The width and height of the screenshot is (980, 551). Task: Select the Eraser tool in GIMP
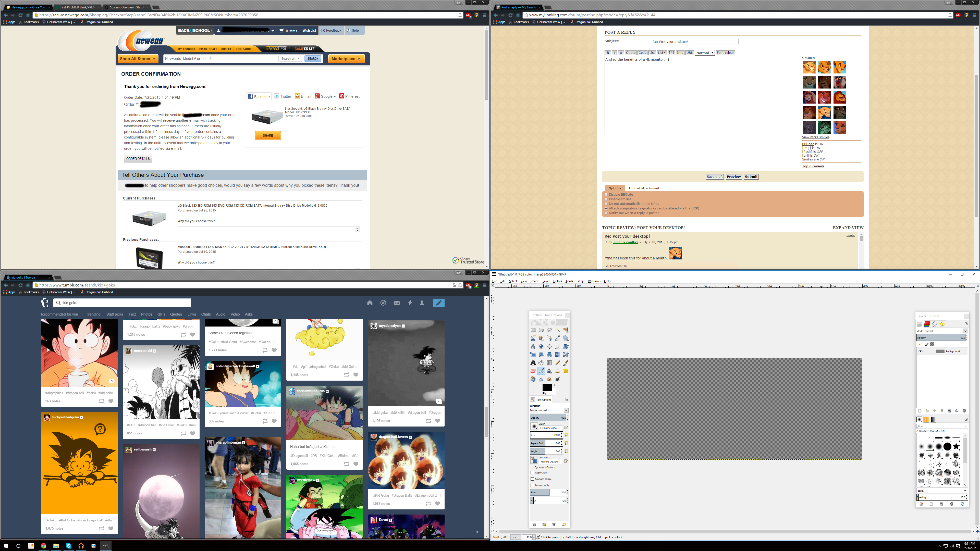click(x=533, y=371)
